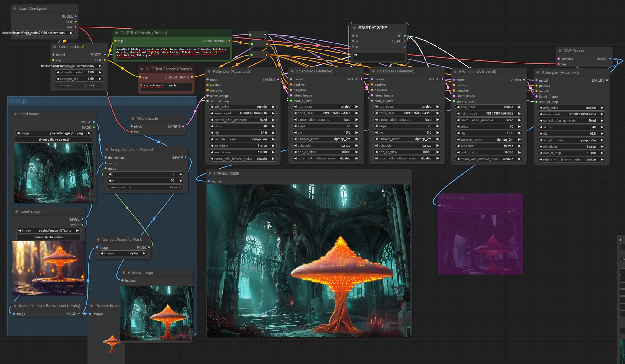Click the negative prompt text watermark copyright field
Viewport: 625px width, 364px height.
[166, 87]
